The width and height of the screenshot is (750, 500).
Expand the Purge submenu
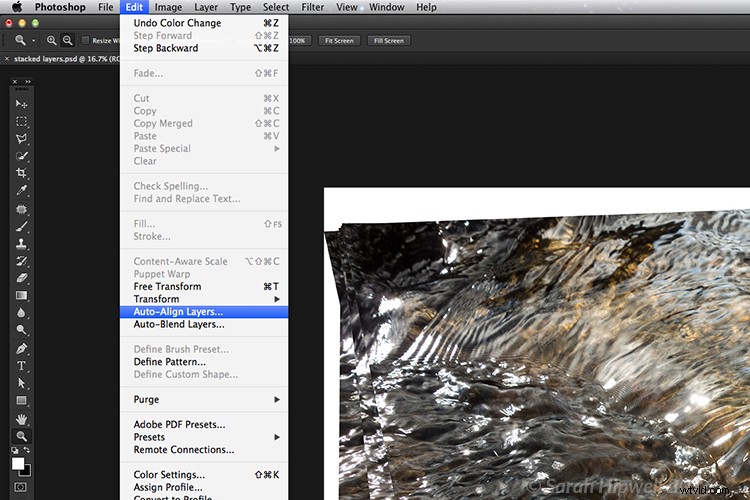(x=204, y=400)
